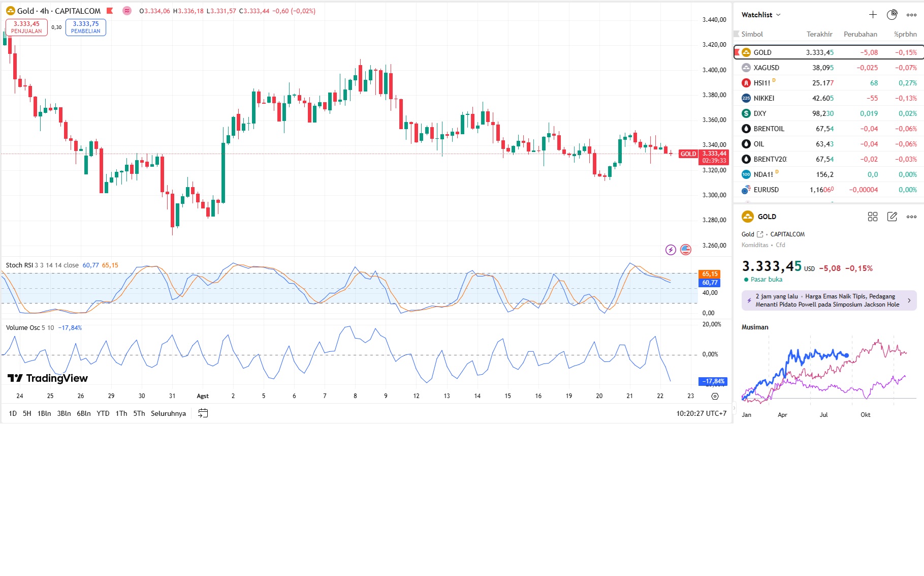This screenshot has height=576, width=924.
Task: Click the note edit icon beside GOLD
Action: (x=892, y=217)
